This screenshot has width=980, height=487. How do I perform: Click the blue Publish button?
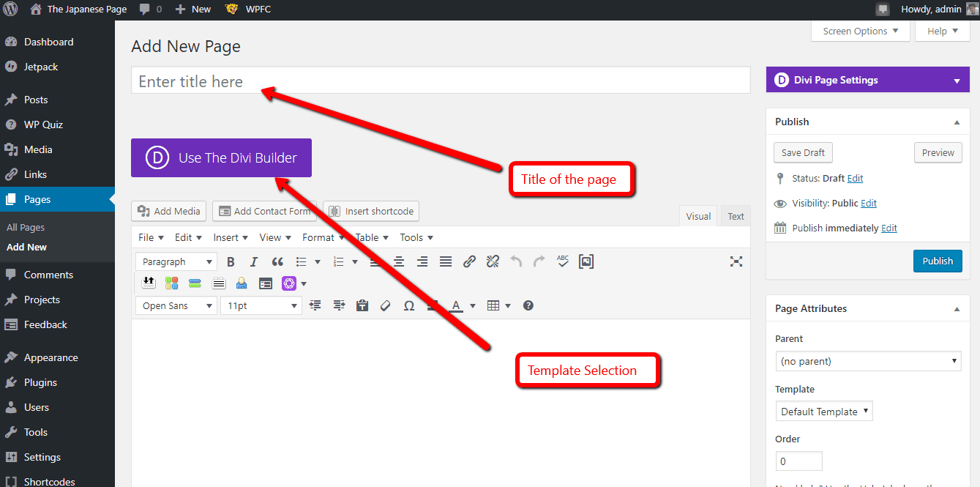tap(938, 261)
